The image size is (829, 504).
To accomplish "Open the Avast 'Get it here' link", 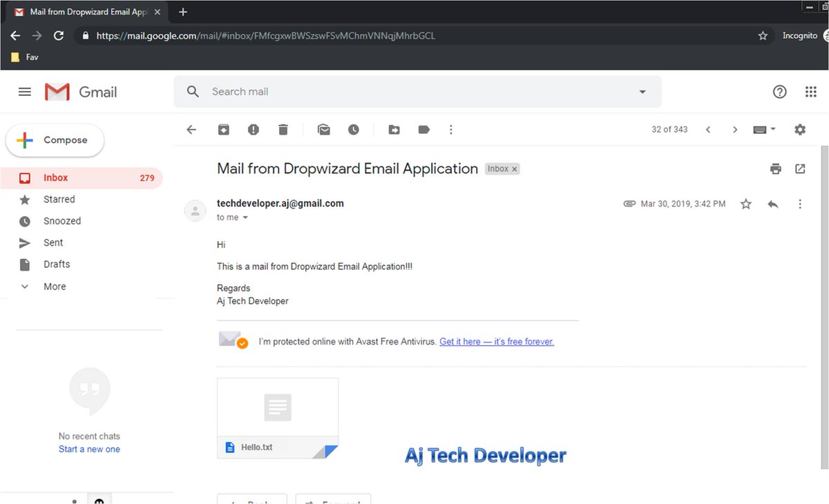I will tap(497, 341).
